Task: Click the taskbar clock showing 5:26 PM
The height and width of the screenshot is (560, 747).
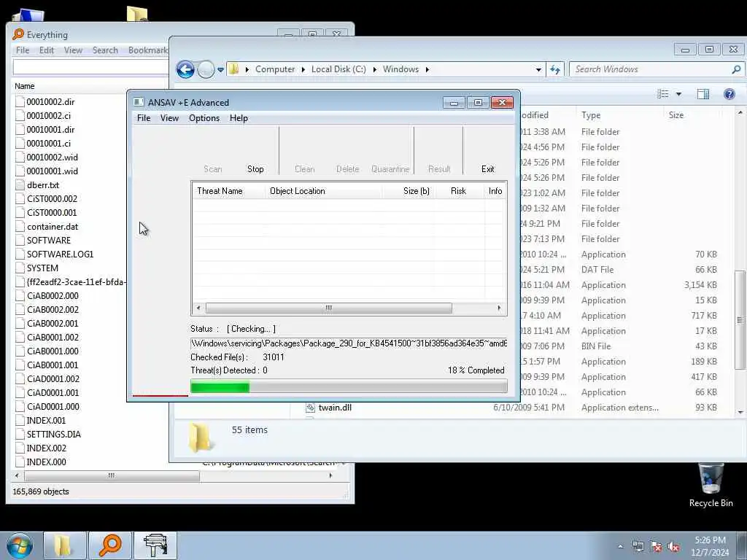Action: pos(711,546)
